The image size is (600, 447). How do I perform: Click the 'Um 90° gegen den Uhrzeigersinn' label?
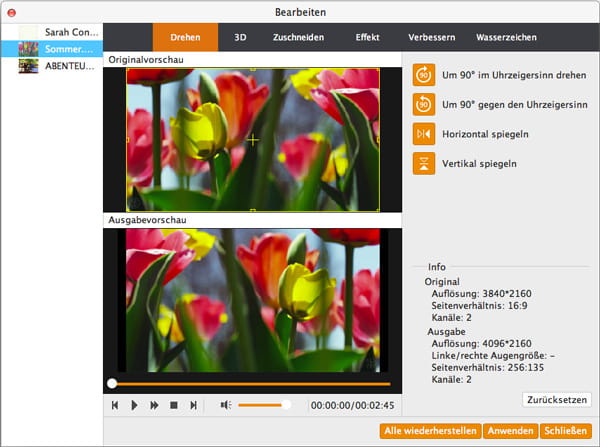pos(515,104)
